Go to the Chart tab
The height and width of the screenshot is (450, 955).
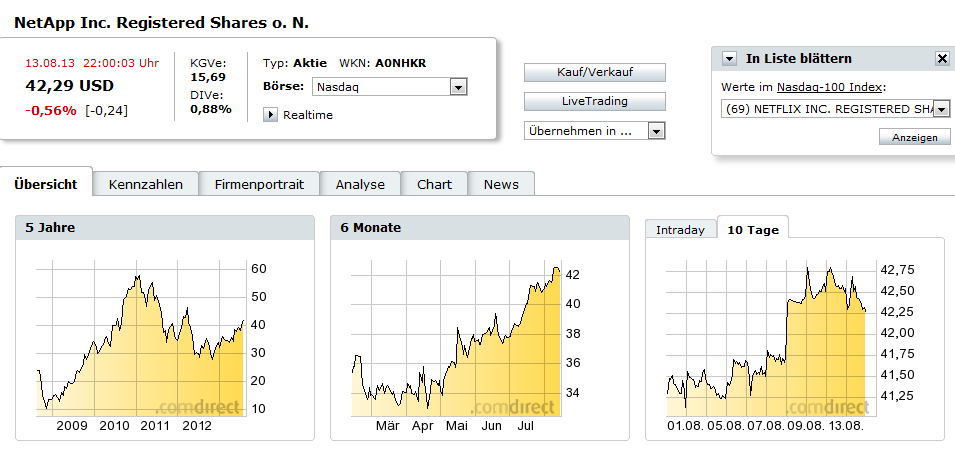click(x=434, y=184)
